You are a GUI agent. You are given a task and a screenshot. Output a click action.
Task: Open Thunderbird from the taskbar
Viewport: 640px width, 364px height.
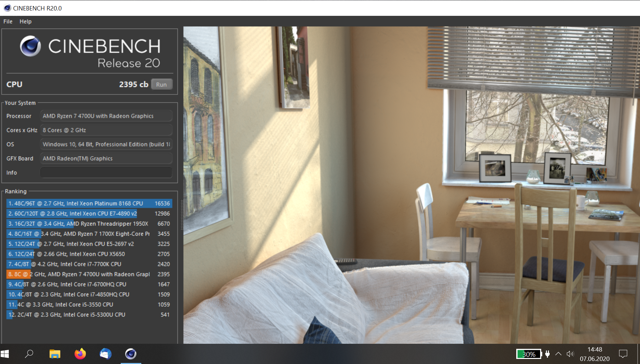tap(105, 354)
